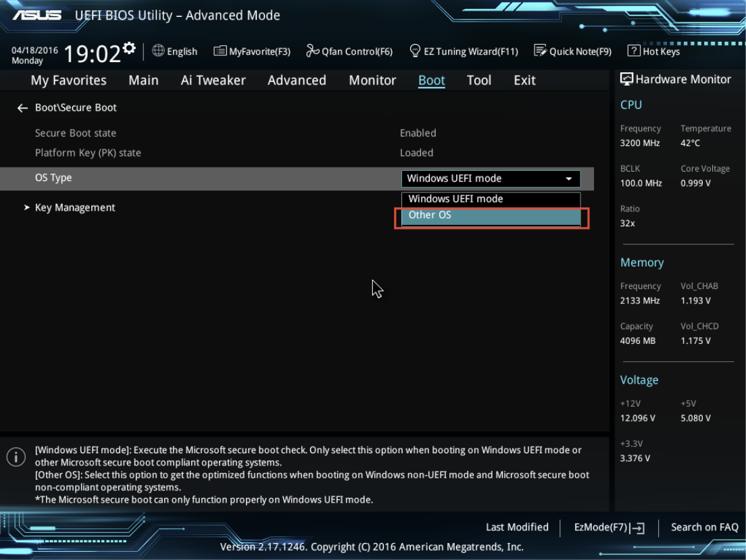The width and height of the screenshot is (746, 560).
Task: Click the 3200 MHz CPU frequency value
Action: pos(640,143)
